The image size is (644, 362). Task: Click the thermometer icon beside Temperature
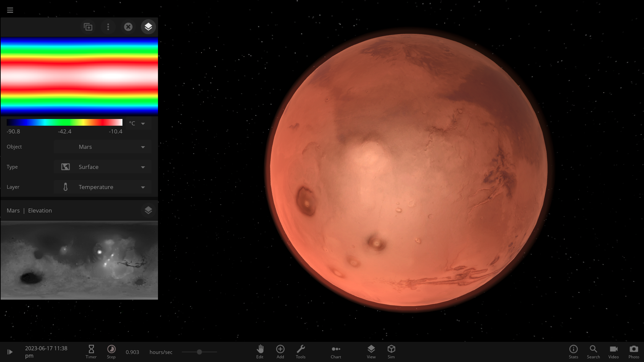coord(65,187)
